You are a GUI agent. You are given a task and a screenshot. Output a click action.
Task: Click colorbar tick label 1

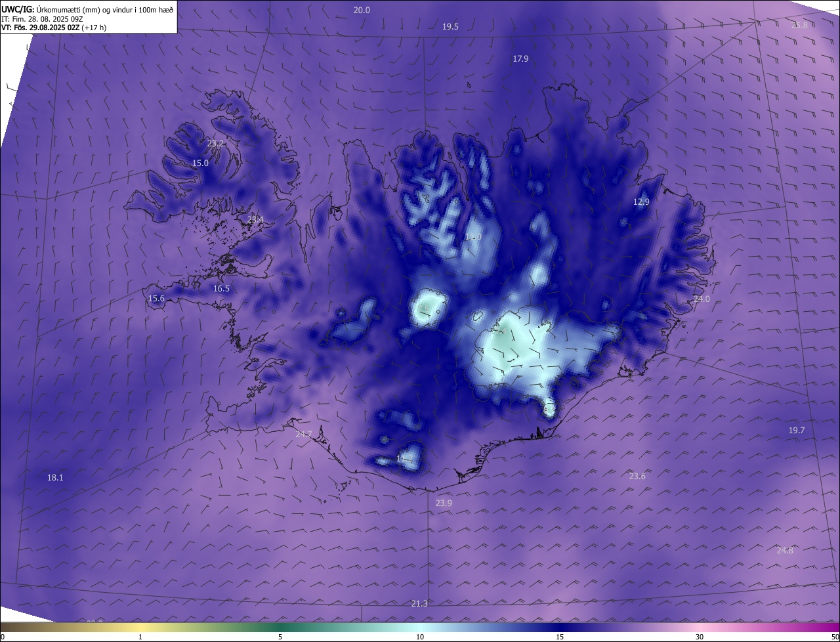coord(140,637)
